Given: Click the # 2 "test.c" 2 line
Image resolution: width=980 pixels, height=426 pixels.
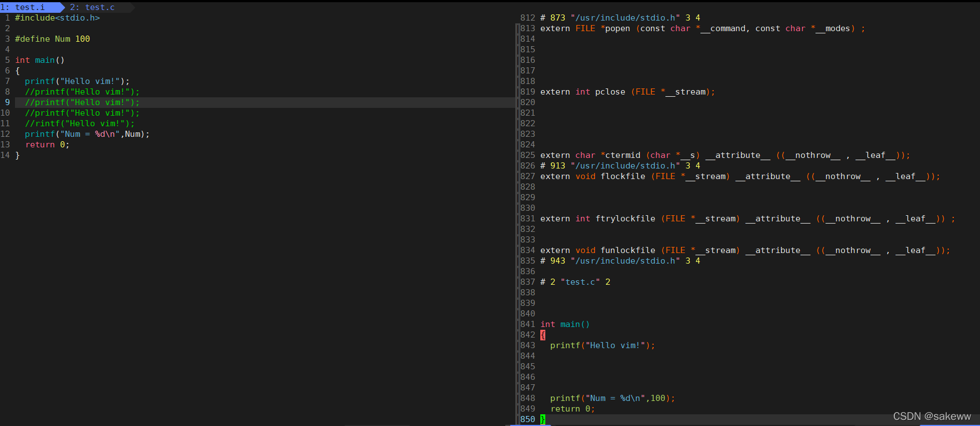Looking at the screenshot, I should pyautogui.click(x=575, y=282).
